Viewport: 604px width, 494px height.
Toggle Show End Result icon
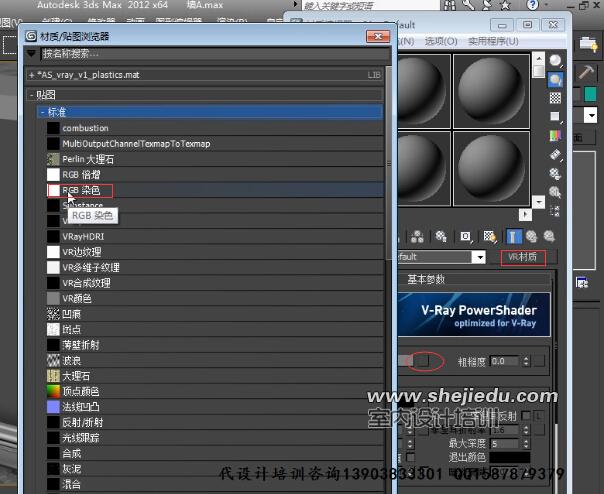click(x=513, y=237)
